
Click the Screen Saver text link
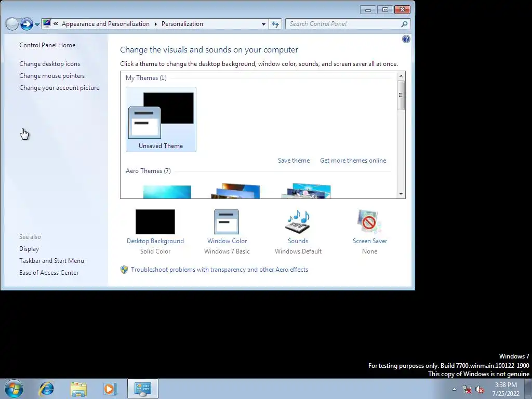[370, 241]
